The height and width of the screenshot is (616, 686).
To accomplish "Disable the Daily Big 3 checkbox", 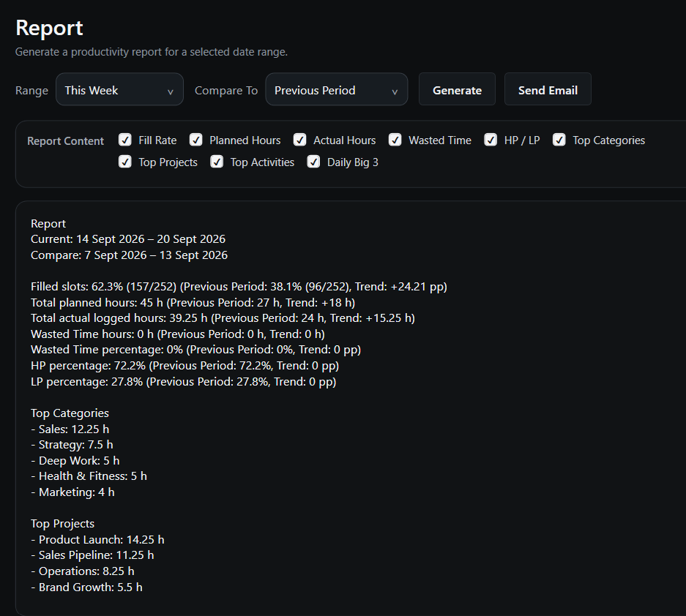I will [x=313, y=162].
